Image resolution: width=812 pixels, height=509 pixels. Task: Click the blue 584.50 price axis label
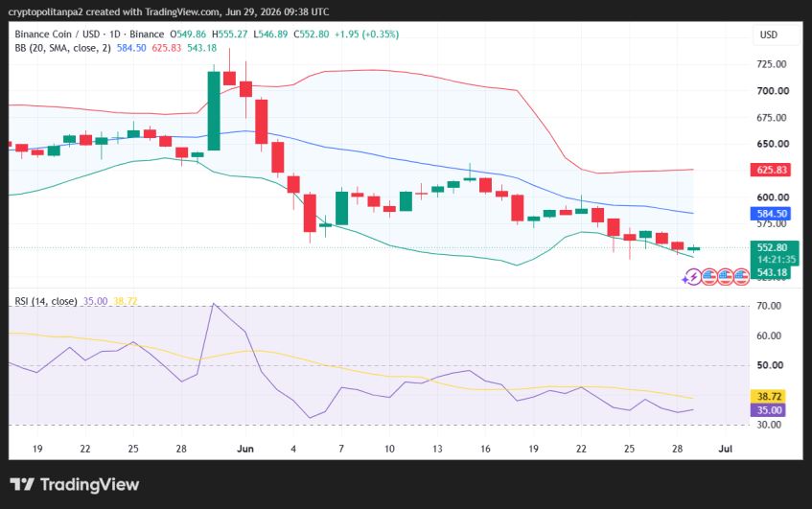771,214
